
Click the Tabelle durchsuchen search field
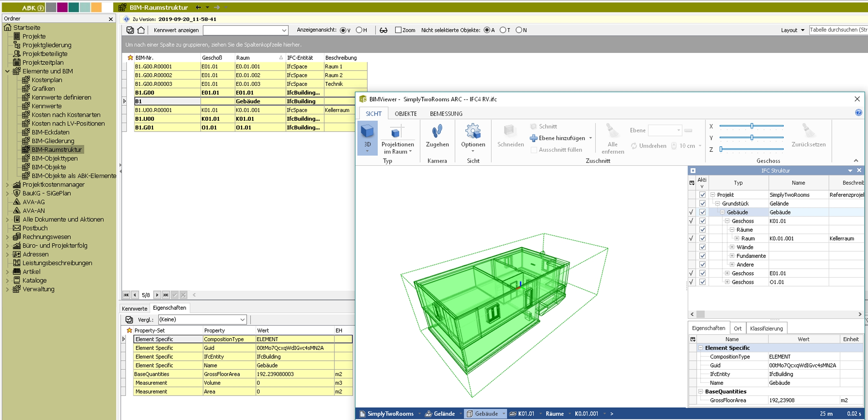coord(838,30)
